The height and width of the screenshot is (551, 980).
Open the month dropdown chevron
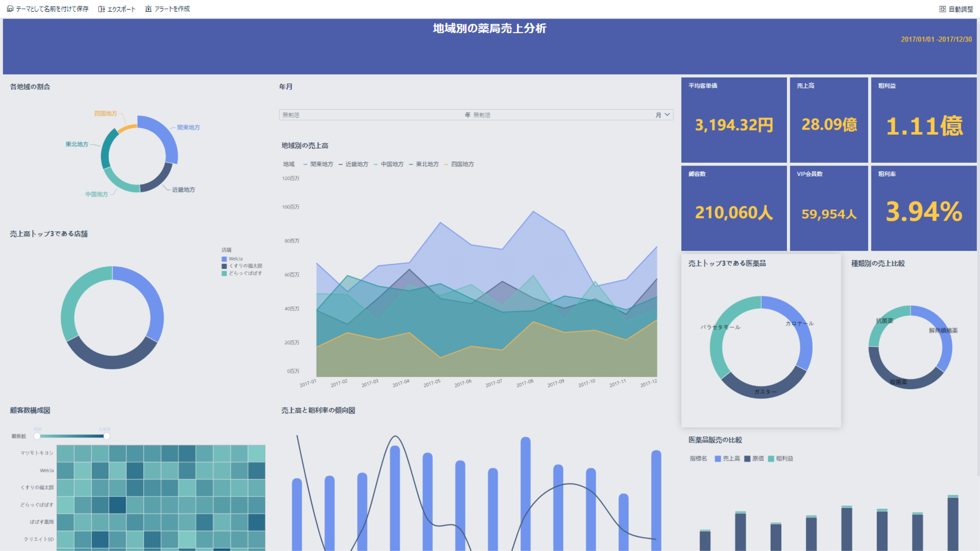pos(667,115)
